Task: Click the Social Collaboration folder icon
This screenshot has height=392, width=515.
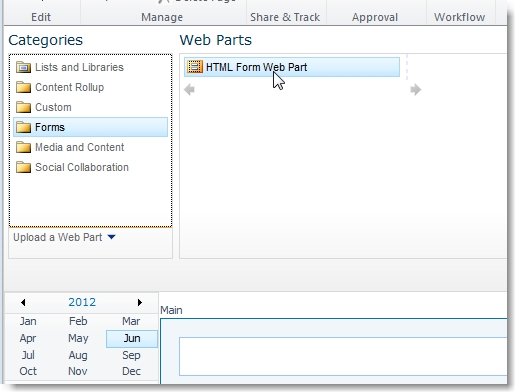Action: (23, 167)
